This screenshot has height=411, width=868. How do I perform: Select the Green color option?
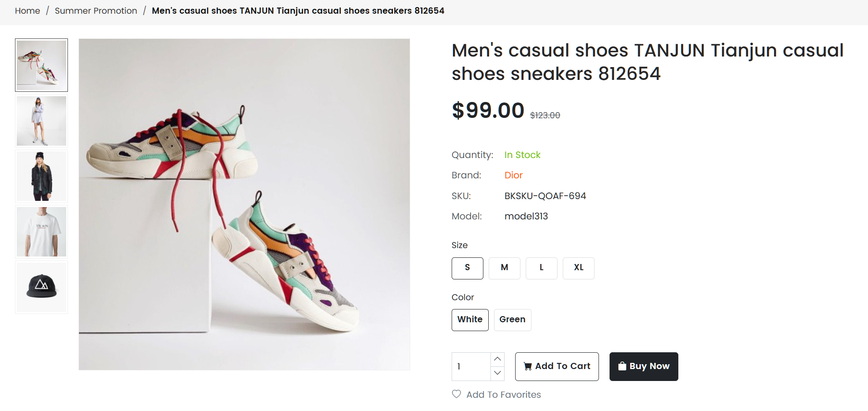[512, 320]
